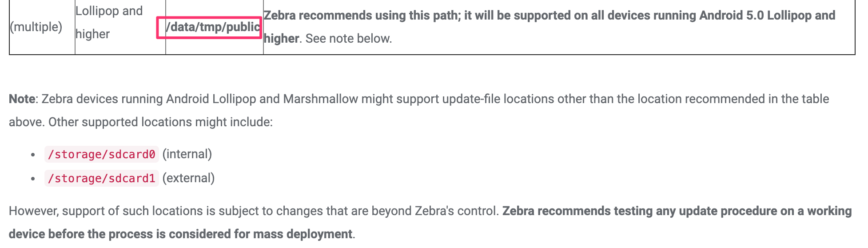Click the bold "Note" label

22,99
